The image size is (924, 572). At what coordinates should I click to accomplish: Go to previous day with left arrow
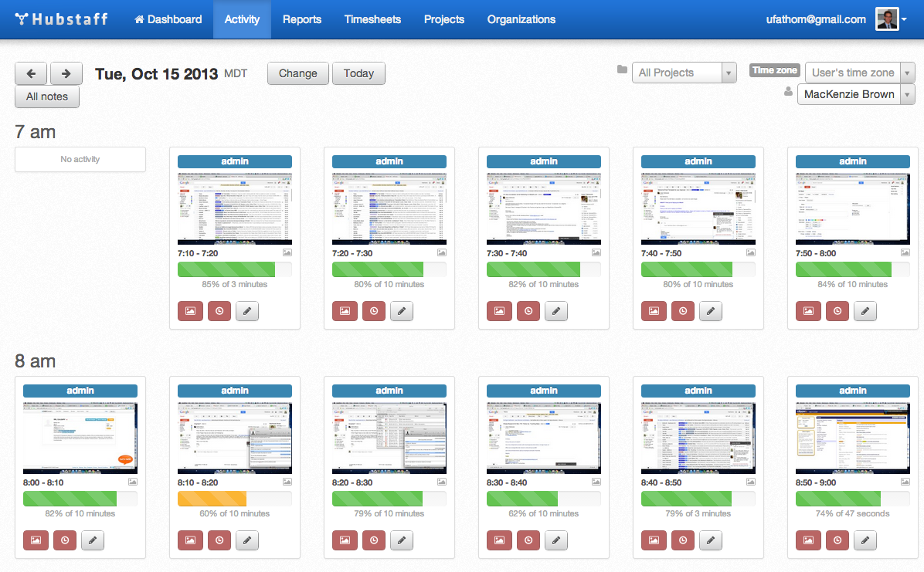click(31, 73)
